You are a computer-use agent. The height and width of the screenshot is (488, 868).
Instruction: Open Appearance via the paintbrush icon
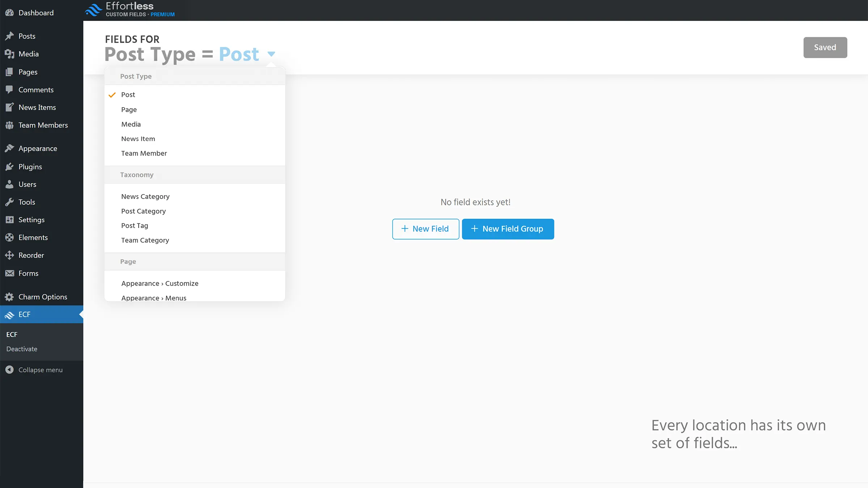(10, 148)
